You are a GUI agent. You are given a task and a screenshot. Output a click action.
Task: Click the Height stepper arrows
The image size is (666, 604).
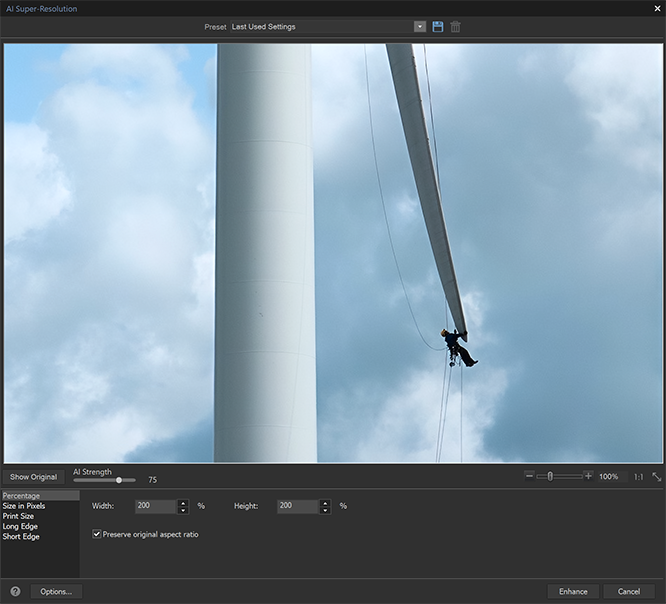coord(325,506)
